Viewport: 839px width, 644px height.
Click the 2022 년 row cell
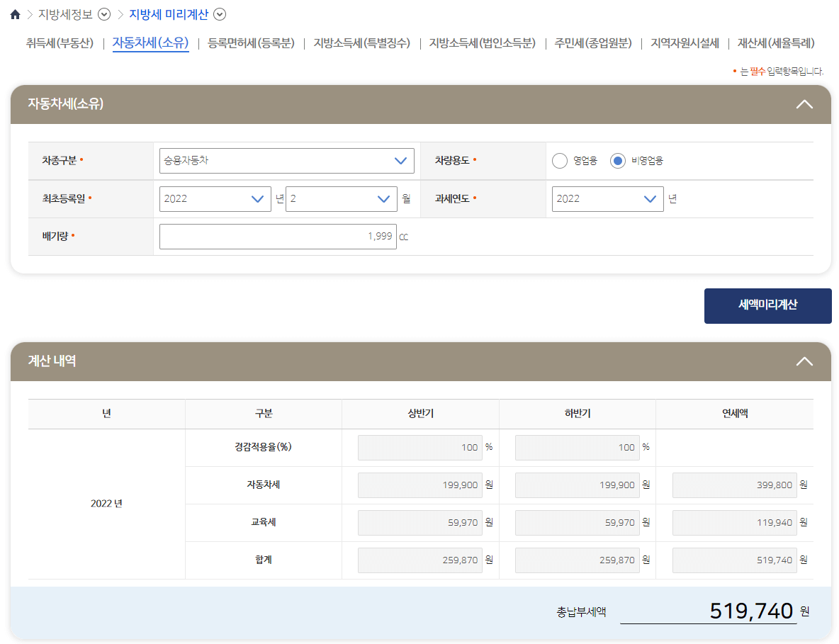coord(106,504)
